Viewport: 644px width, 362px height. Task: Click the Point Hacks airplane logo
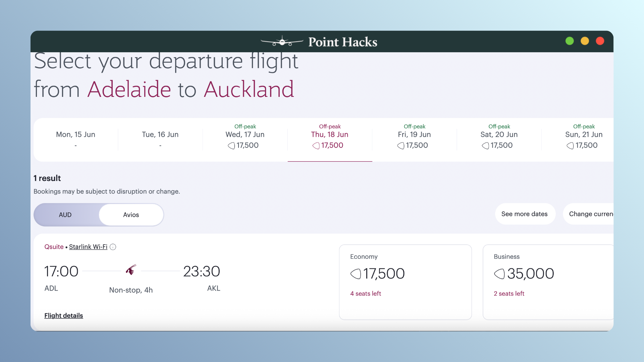[x=282, y=42]
